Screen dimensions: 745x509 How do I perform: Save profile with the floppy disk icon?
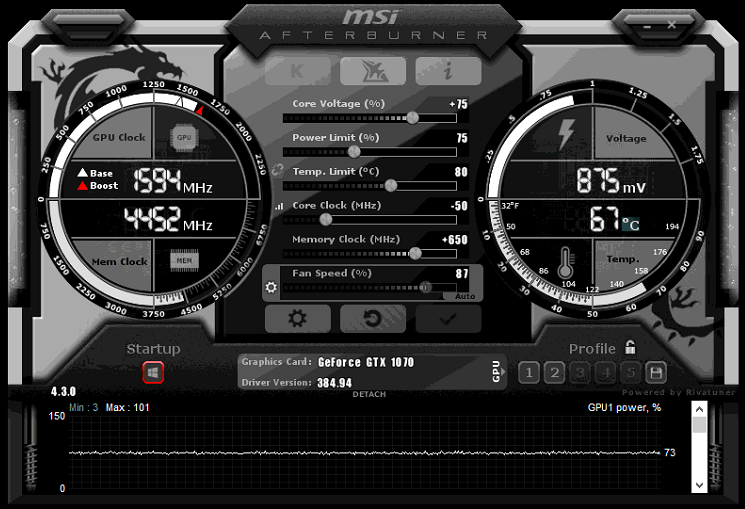point(656,373)
